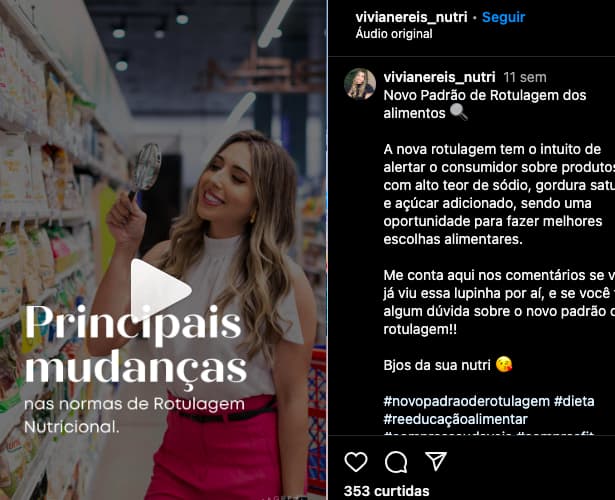This screenshot has width=615, height=500.
Task: Open hashtag #dieta
Action: [574, 401]
